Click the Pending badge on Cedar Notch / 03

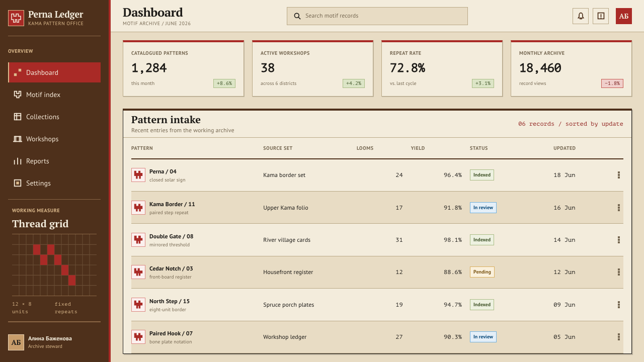482,272
